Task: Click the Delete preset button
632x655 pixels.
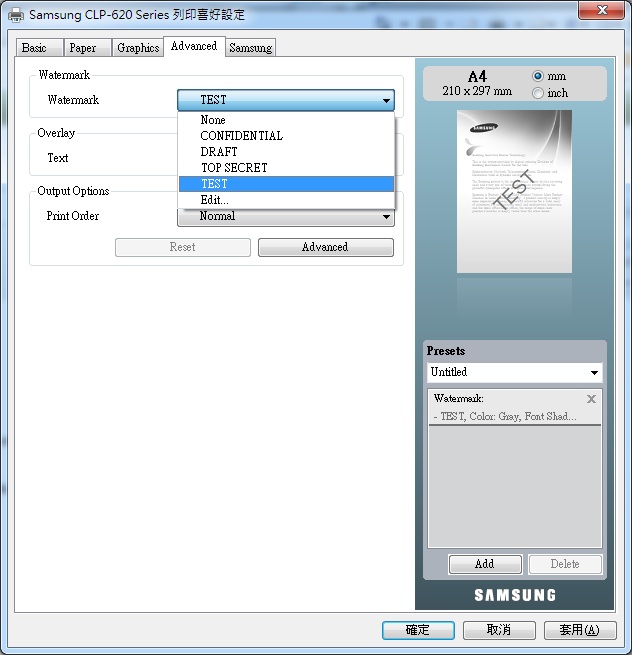Action: click(x=565, y=564)
